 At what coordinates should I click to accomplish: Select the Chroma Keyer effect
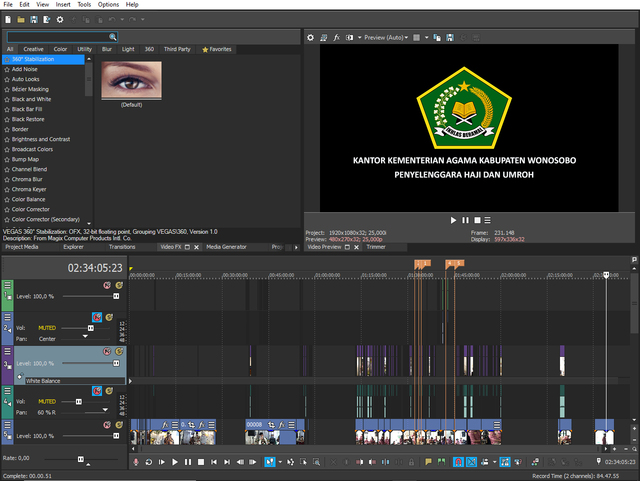click(29, 189)
